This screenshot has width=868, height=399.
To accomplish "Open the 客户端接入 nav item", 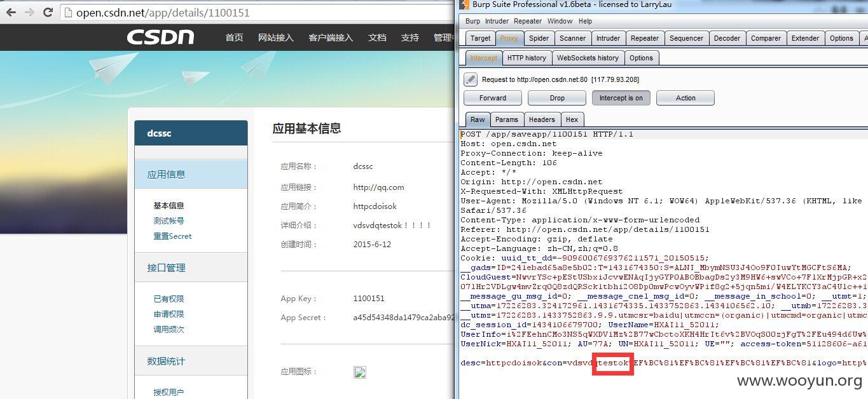I will pos(331,37).
